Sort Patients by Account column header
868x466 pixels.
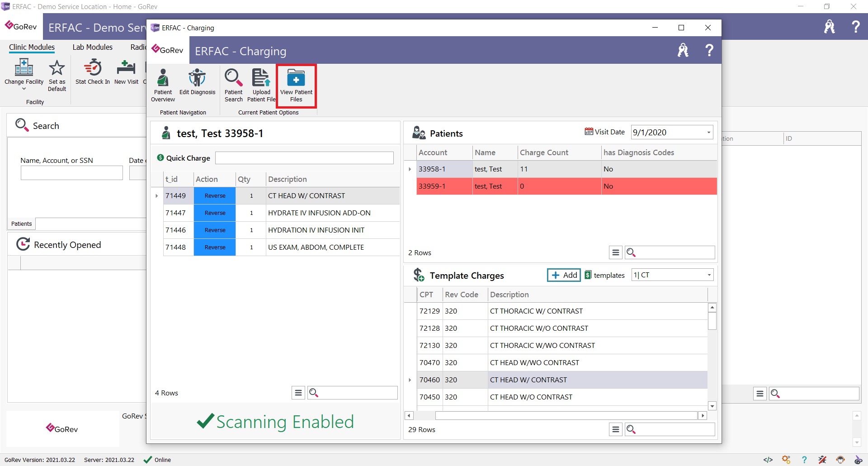click(x=444, y=153)
